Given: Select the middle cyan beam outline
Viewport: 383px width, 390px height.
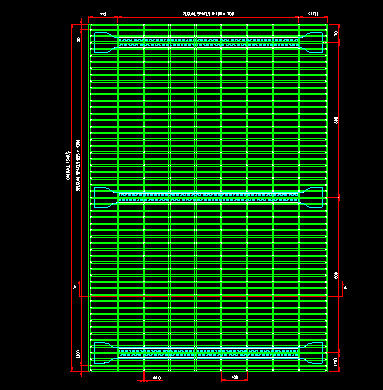Looking at the screenshot, I should coord(209,197).
